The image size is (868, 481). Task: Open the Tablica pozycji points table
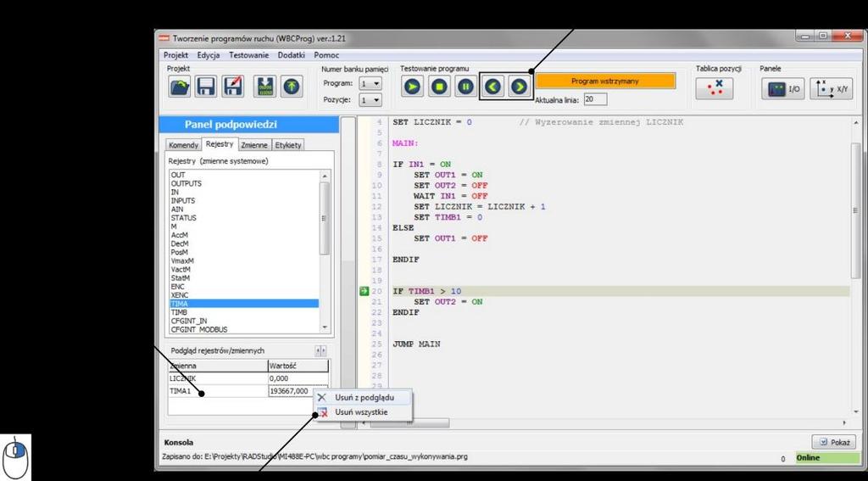(x=715, y=88)
